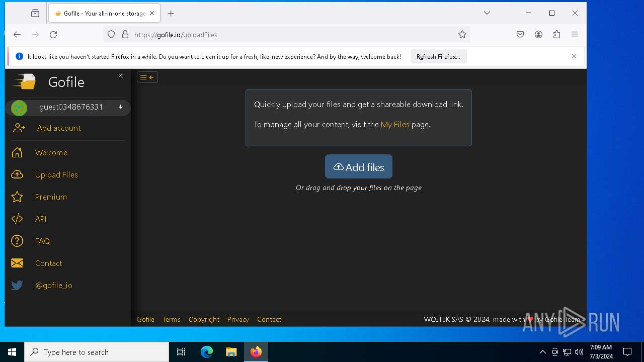Screen dimensions: 644x362
Task: Click the Twitter bird icon
Action: (17, 285)
